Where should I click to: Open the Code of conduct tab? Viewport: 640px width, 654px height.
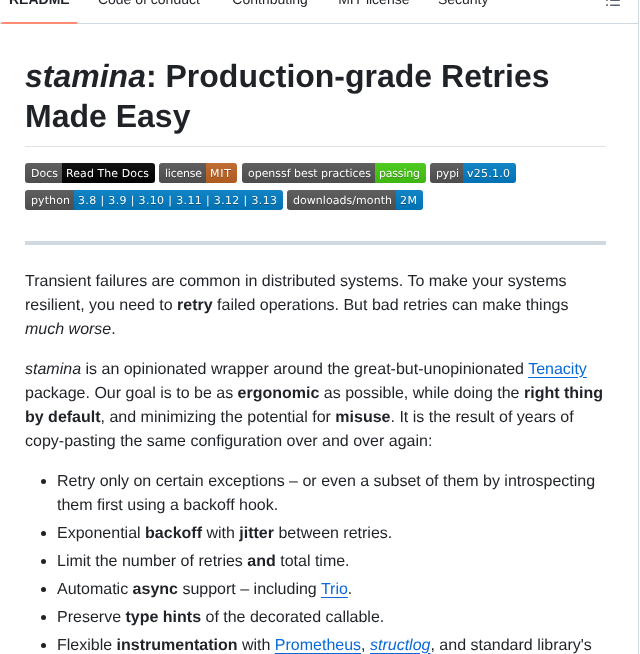coord(149,3)
